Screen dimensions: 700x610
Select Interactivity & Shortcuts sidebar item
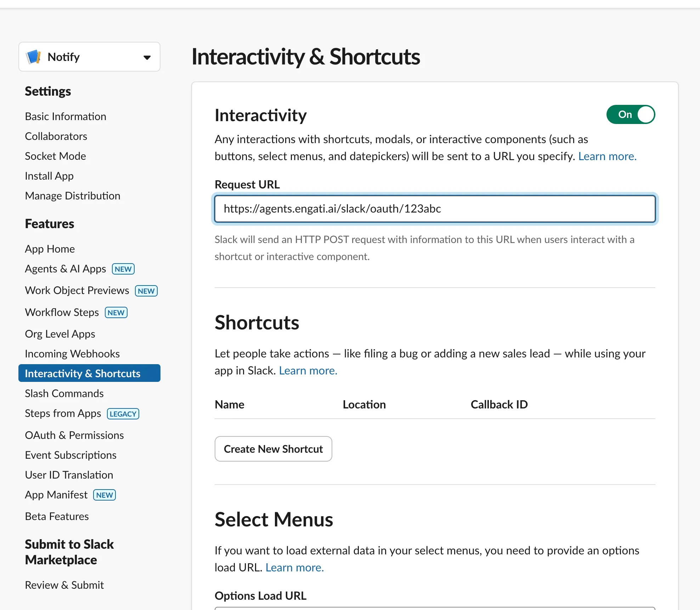point(89,373)
